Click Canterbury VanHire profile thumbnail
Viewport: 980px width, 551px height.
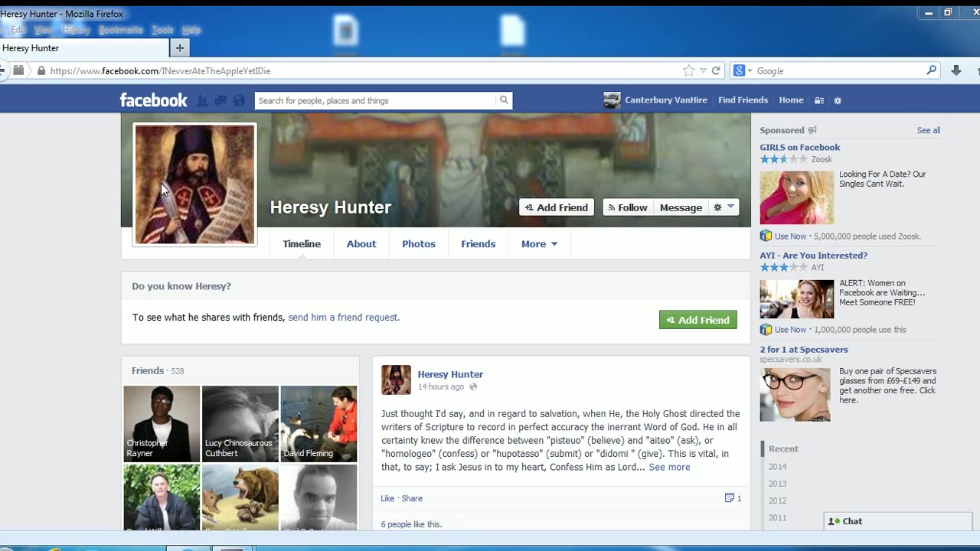pyautogui.click(x=612, y=100)
